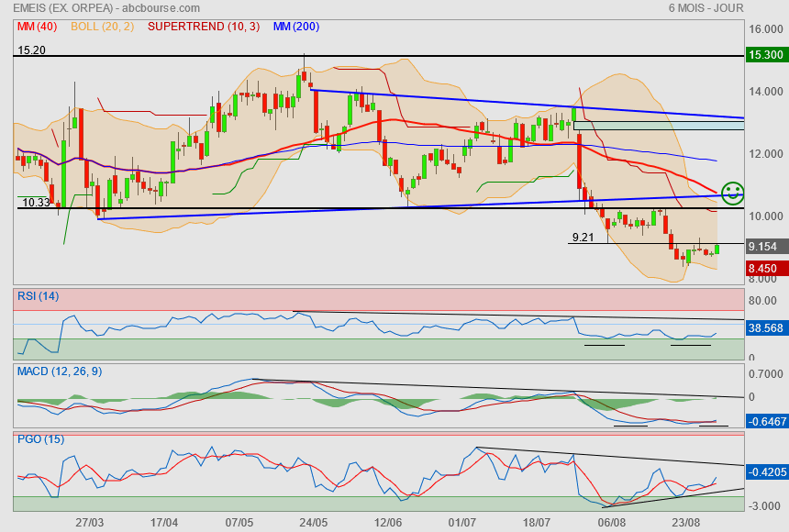Click the 17/04 date axis label
Image resolution: width=789 pixels, height=532 pixels.
tap(164, 523)
